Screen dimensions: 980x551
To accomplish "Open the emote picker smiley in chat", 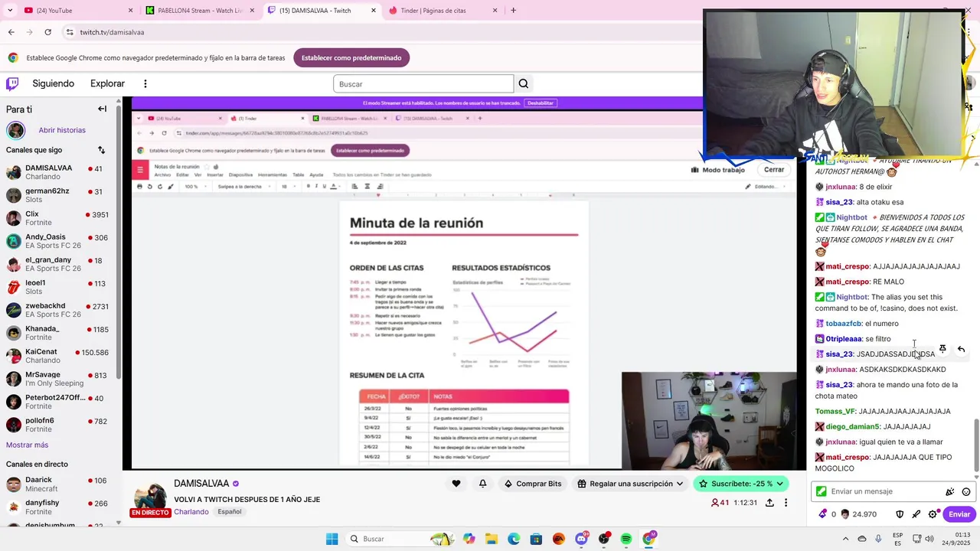I will coord(966,491).
